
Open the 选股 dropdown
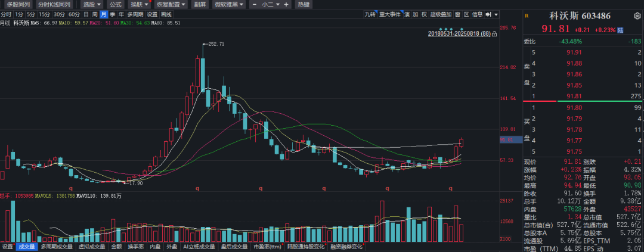tap(92, 4)
